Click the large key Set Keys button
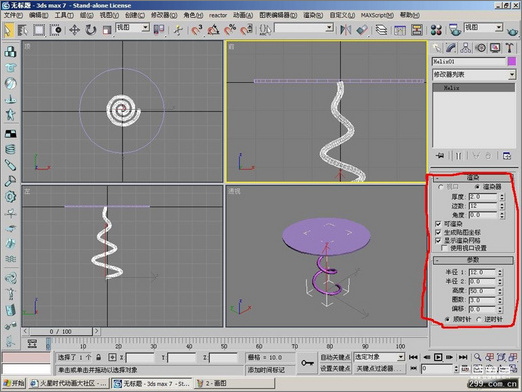This screenshot has height=392, width=522. (307, 363)
